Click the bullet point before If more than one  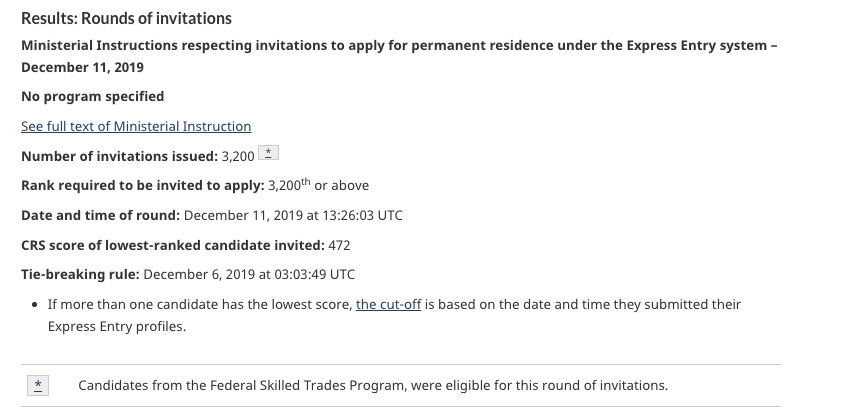pos(36,305)
